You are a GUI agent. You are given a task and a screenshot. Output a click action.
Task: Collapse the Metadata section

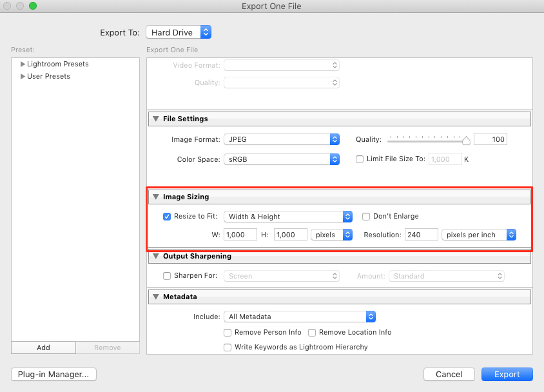pos(156,297)
